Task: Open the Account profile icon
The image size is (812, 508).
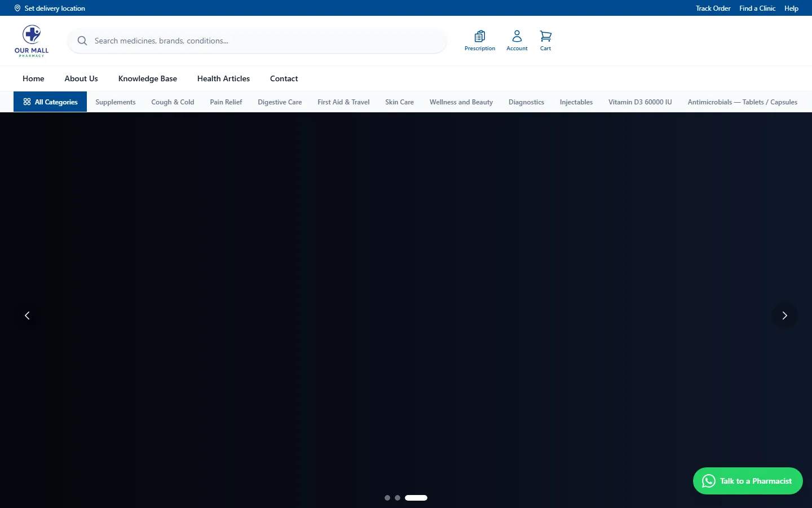Action: (x=517, y=41)
